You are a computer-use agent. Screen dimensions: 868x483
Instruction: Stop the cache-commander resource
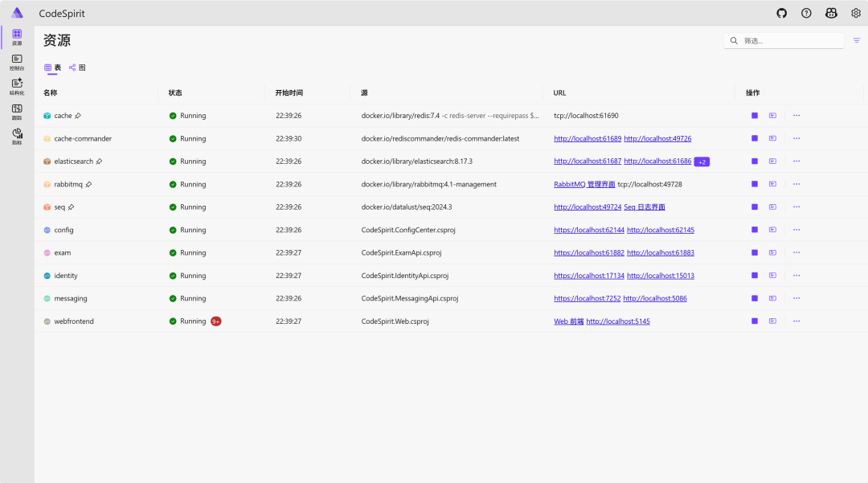tap(755, 138)
